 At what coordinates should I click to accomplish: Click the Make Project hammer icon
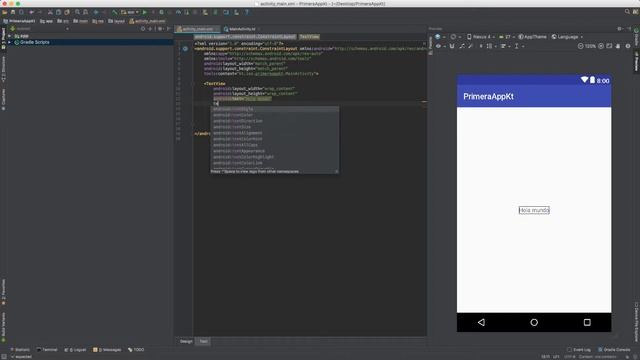coord(115,12)
